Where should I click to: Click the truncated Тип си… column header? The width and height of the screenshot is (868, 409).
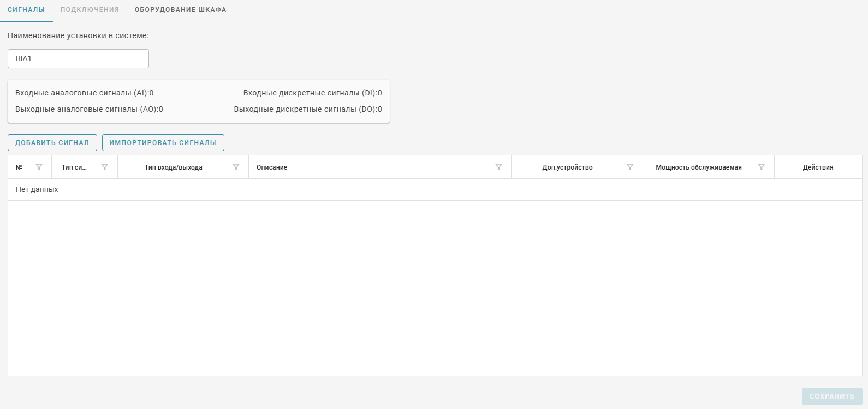74,167
